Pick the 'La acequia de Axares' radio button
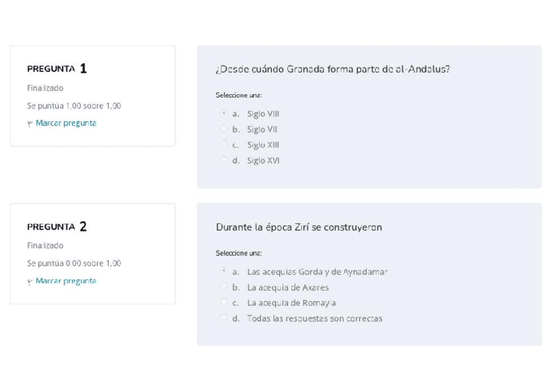This screenshot has height=392, width=555. coord(224,287)
